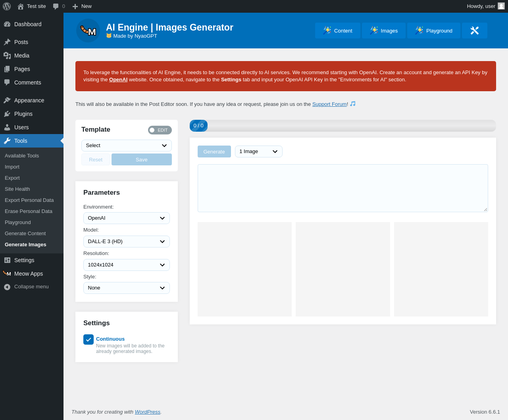Click the first empty image placeholder
This screenshot has height=420, width=508.
coord(244,269)
